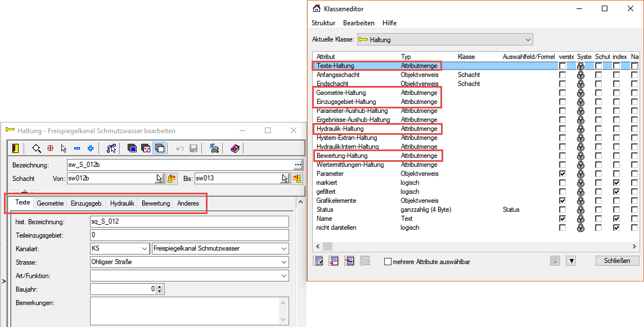Uncheck the verste checkbox for Parameter row

point(562,174)
